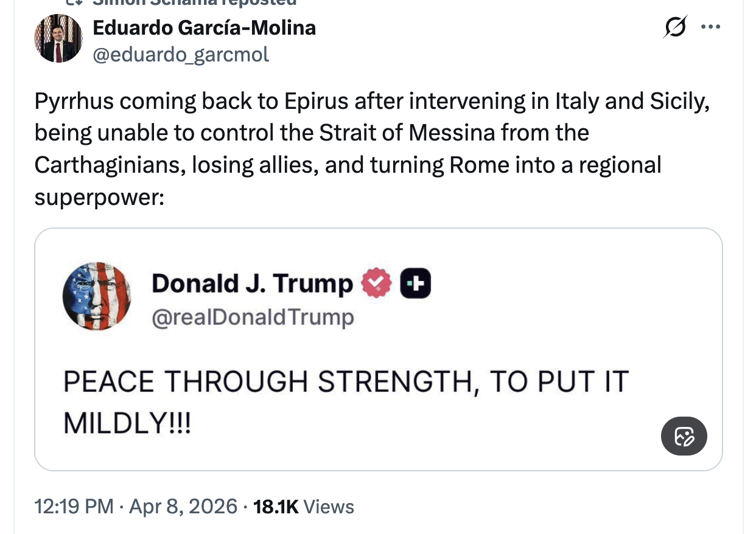Click the flag-painted Trump avatar in screenshot

tap(97, 296)
